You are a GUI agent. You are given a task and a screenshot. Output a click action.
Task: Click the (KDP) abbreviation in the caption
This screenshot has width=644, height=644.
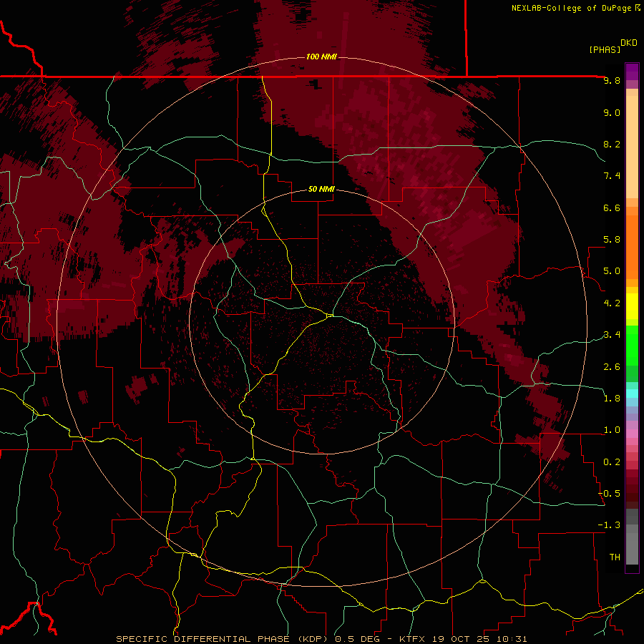click(x=313, y=639)
